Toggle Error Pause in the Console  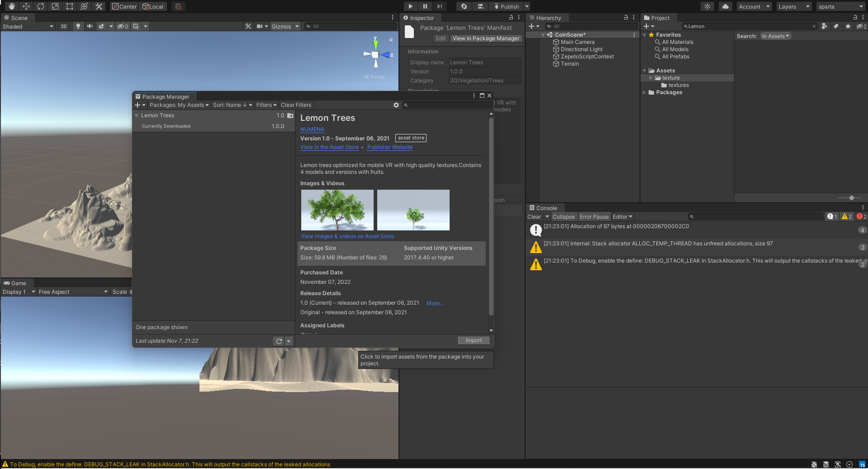594,217
